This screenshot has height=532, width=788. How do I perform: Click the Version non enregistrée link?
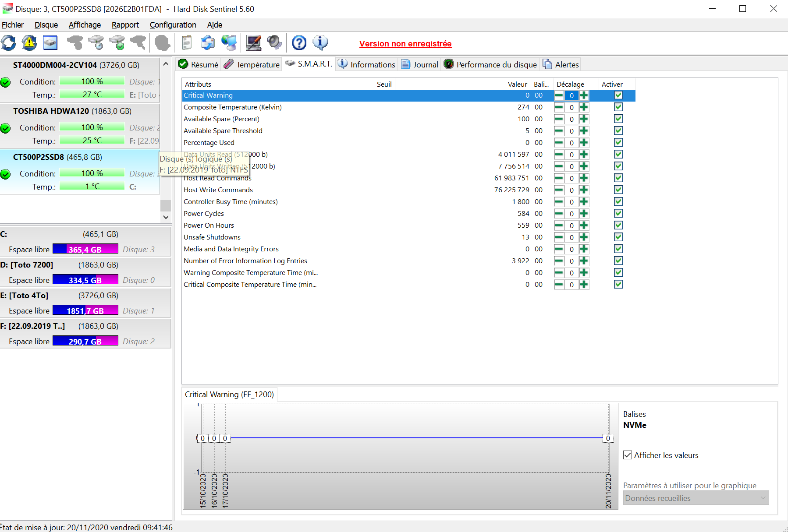click(x=405, y=44)
